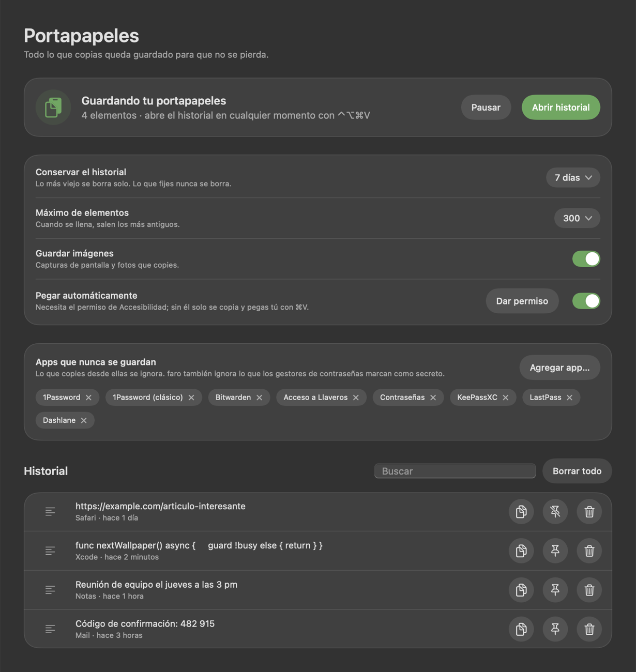Image resolution: width=636 pixels, height=672 pixels.
Task: Pin the Código de confirmación entry
Action: pyautogui.click(x=555, y=629)
